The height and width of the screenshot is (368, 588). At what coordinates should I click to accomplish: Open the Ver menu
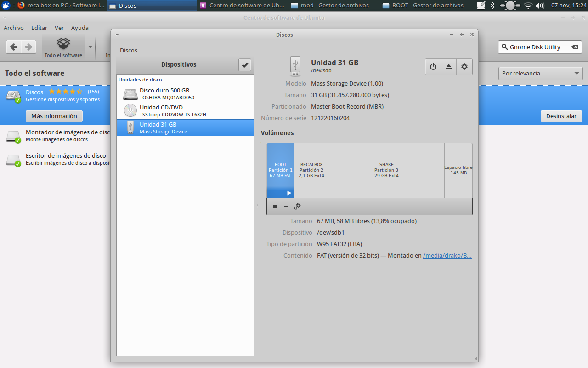click(x=59, y=28)
